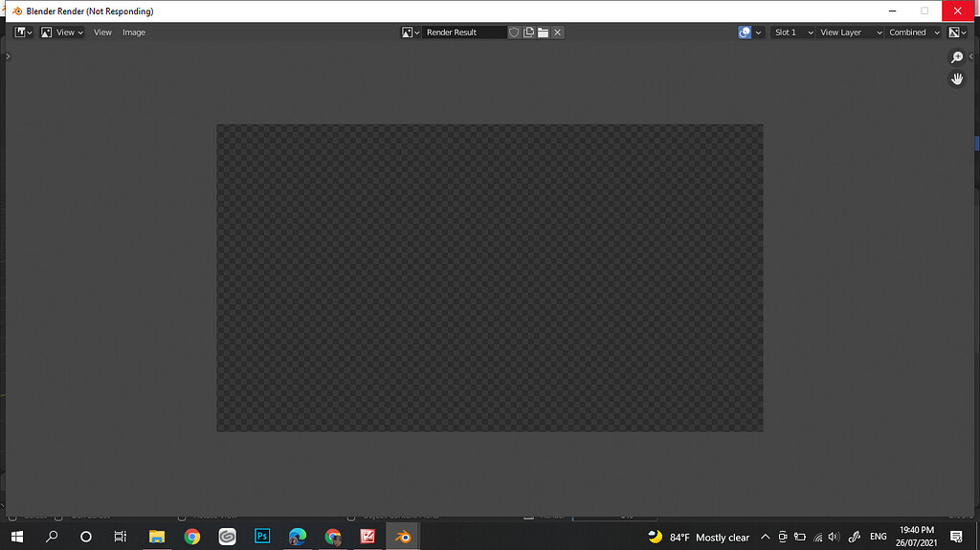The width and height of the screenshot is (980, 550).
Task: Click the Cortana circle icon
Action: (86, 537)
